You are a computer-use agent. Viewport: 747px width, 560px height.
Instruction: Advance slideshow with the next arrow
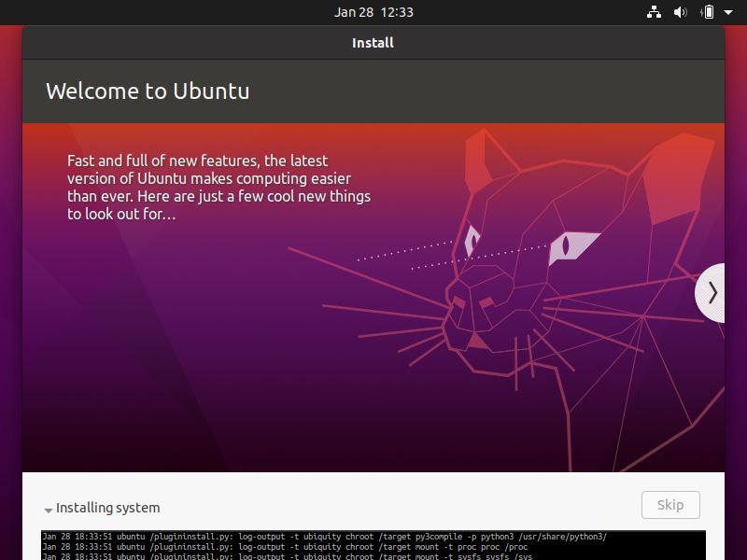pyautogui.click(x=711, y=293)
